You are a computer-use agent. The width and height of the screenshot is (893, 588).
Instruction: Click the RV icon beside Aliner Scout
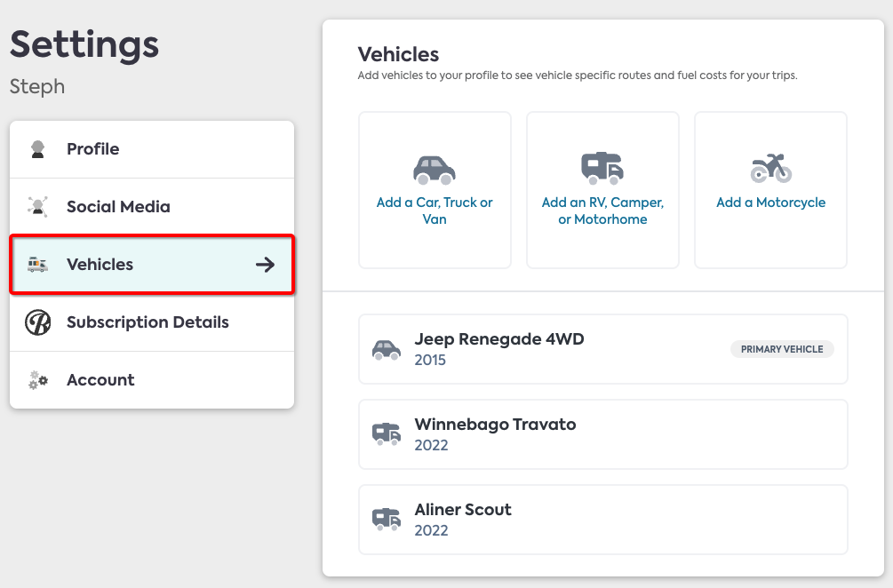387,519
